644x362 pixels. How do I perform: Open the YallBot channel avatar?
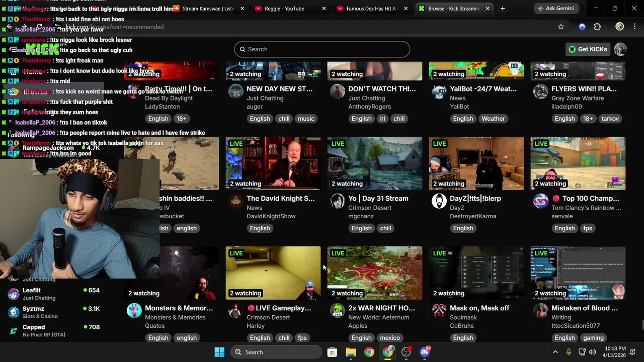tap(439, 92)
